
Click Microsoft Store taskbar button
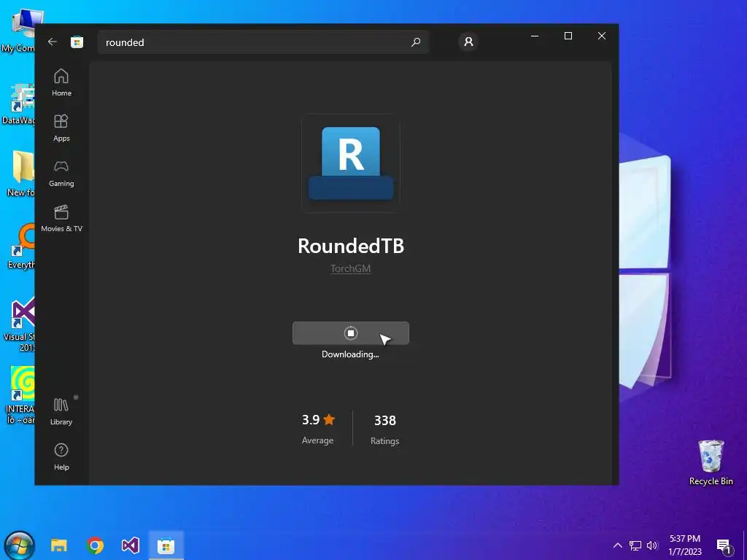pos(166,545)
